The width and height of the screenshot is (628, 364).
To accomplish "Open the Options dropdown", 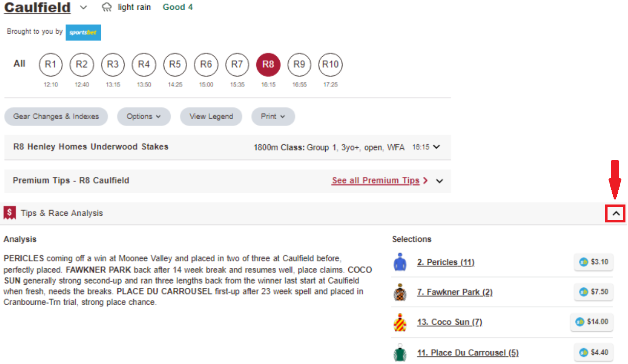I will pyautogui.click(x=143, y=116).
